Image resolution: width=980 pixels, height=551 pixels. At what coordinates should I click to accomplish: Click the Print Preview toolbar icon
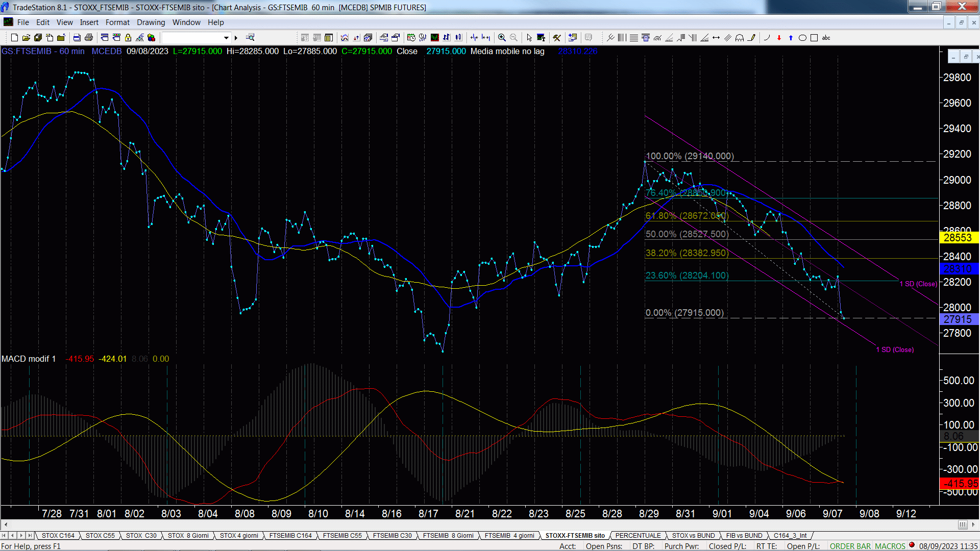[77, 38]
